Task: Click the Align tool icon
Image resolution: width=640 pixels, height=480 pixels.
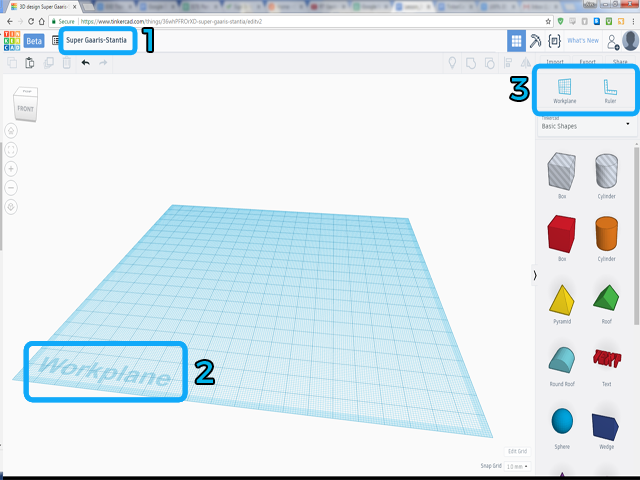Action: click(508, 63)
